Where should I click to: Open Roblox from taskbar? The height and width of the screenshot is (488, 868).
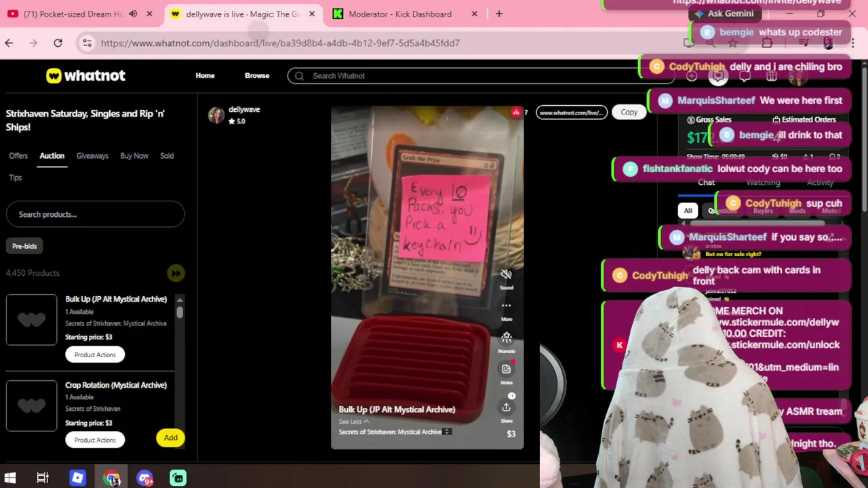click(77, 478)
